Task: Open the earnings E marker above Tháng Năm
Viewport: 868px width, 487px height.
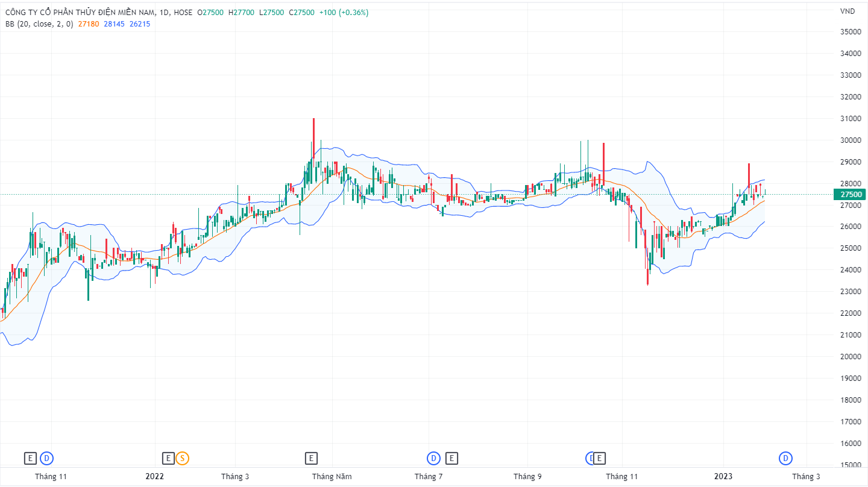Action: (x=311, y=459)
